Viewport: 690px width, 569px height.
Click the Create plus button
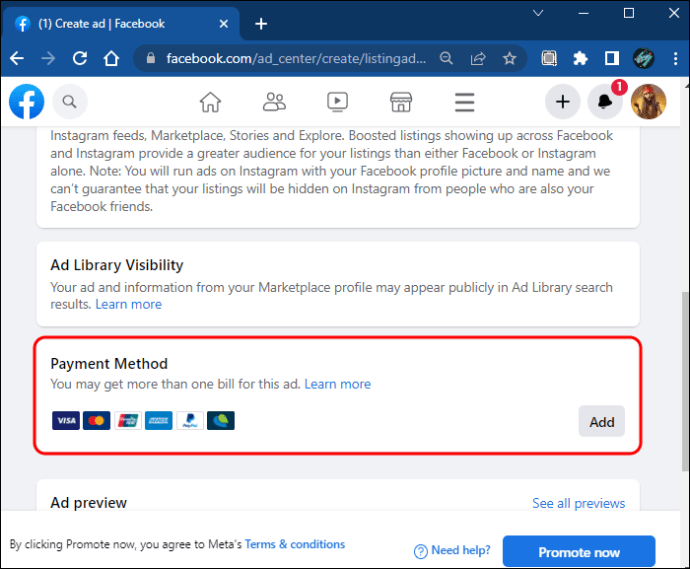(x=563, y=102)
